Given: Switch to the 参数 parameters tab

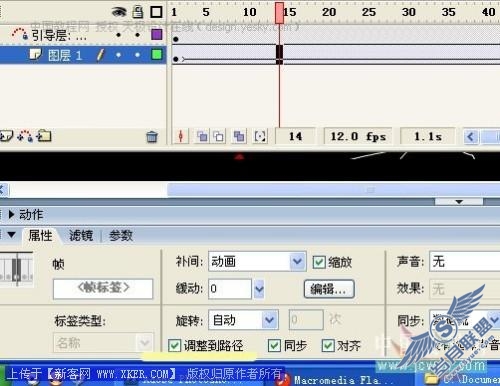Looking at the screenshot, I should pyautogui.click(x=121, y=236).
